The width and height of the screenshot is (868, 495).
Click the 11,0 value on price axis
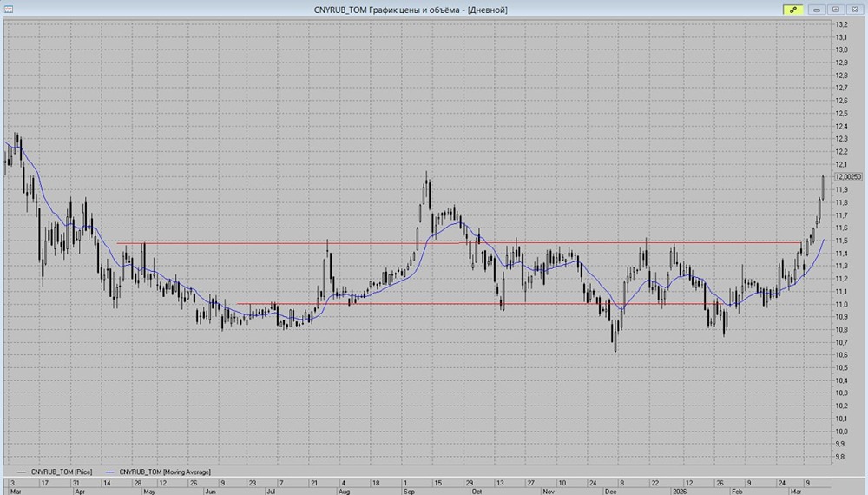coord(841,304)
